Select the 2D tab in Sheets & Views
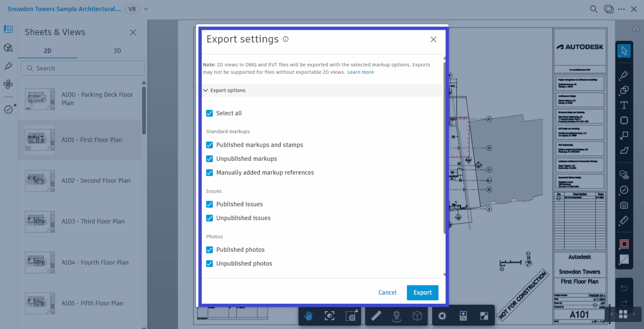 point(48,50)
